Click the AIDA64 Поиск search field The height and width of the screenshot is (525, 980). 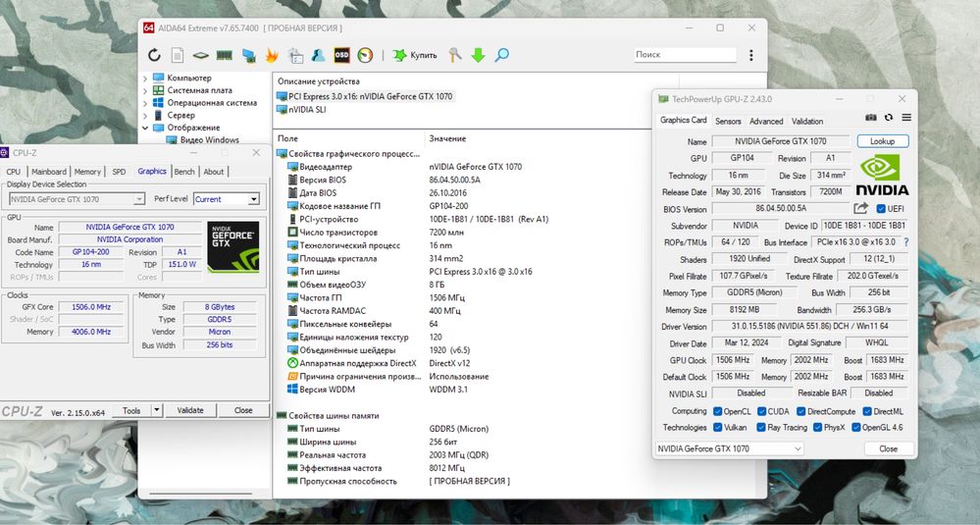(685, 54)
